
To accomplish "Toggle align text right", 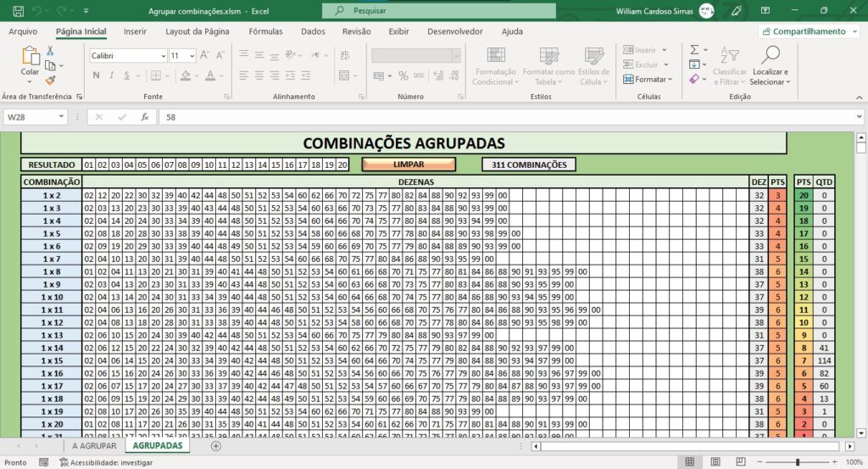I will point(274,75).
